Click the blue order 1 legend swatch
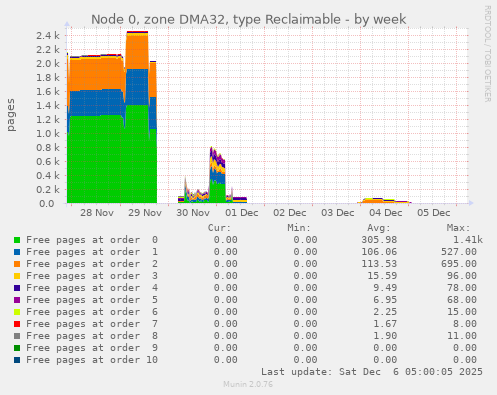The height and width of the screenshot is (395, 497). tap(17, 252)
